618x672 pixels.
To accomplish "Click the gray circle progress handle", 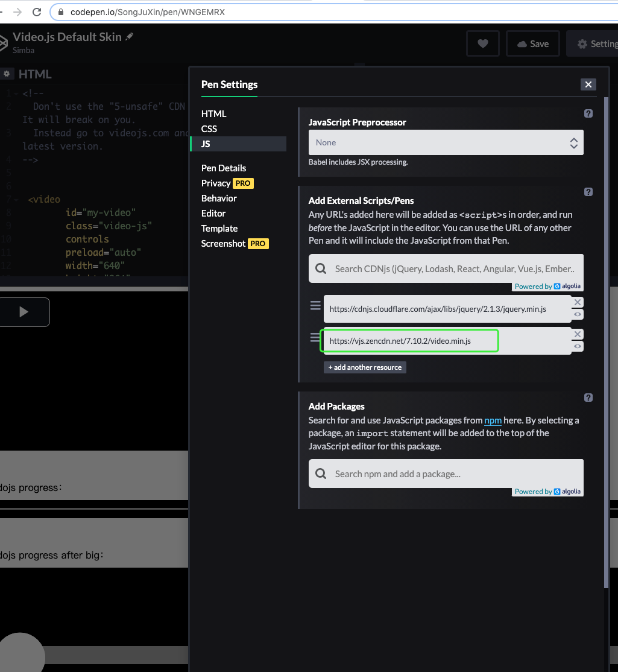I will tap(22, 652).
